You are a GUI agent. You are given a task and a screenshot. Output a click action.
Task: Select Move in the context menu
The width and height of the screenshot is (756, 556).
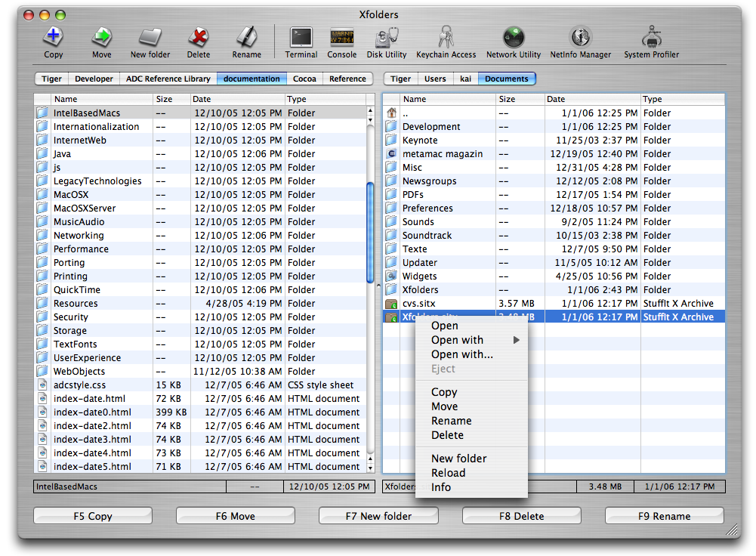[x=471, y=406]
